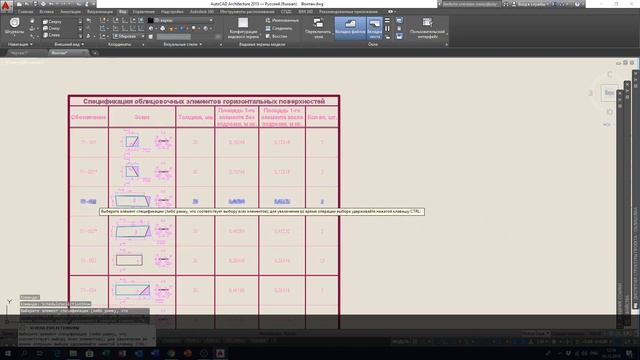Click the Эскиз table header

click(142, 117)
